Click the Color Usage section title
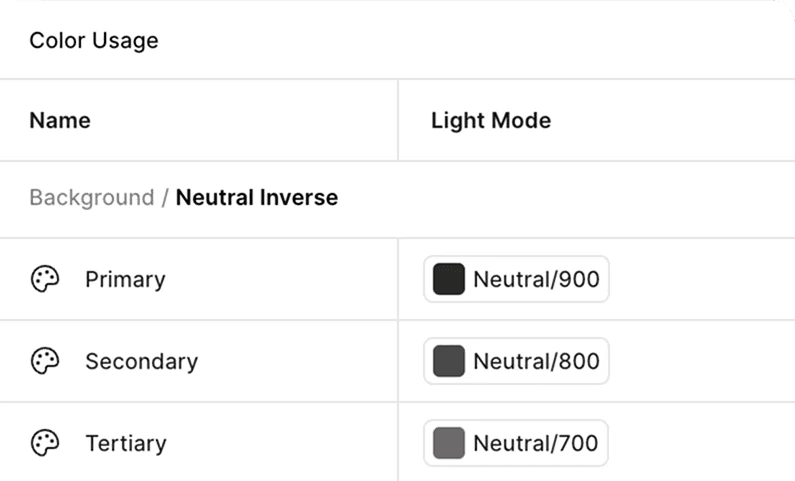 pos(94,41)
